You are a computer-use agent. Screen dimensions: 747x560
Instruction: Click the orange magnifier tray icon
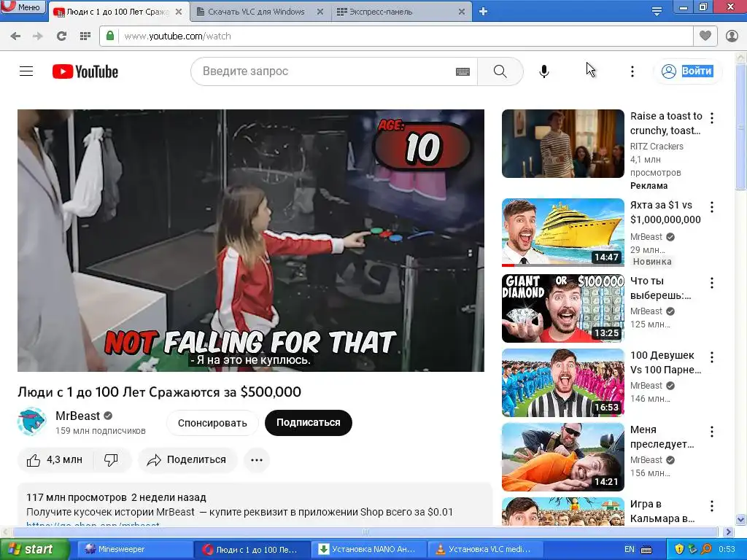(706, 550)
